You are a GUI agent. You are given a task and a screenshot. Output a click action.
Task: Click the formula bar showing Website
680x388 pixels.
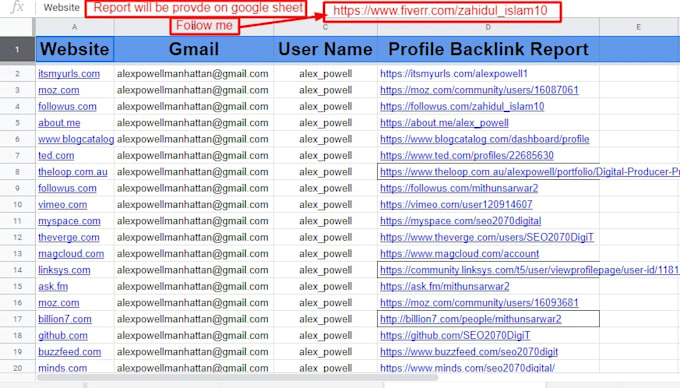[x=62, y=7]
